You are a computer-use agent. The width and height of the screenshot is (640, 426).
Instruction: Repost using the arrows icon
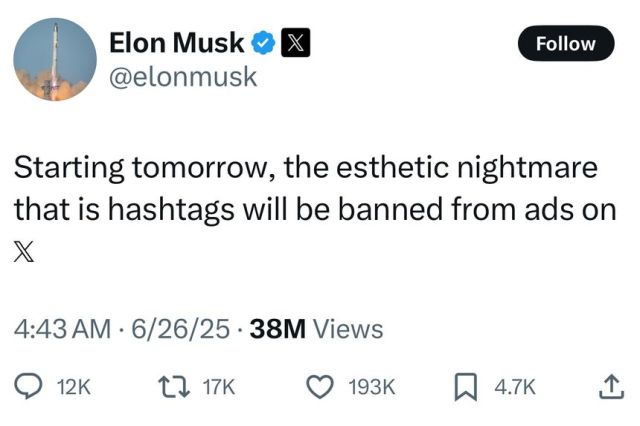coord(174,386)
